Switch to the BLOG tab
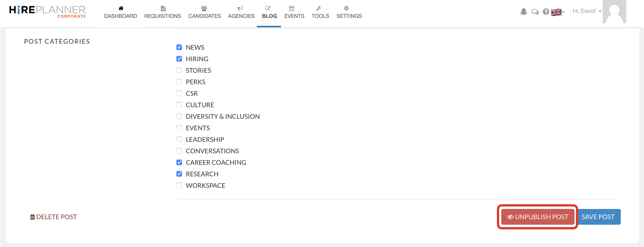The height and width of the screenshot is (247, 644). tap(269, 16)
